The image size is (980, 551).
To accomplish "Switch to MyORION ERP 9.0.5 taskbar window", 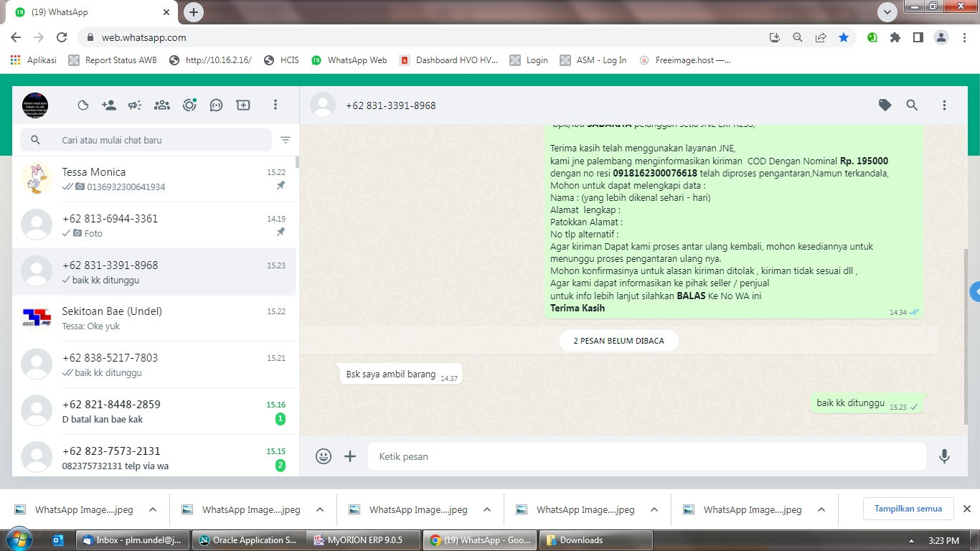I will coord(363,540).
